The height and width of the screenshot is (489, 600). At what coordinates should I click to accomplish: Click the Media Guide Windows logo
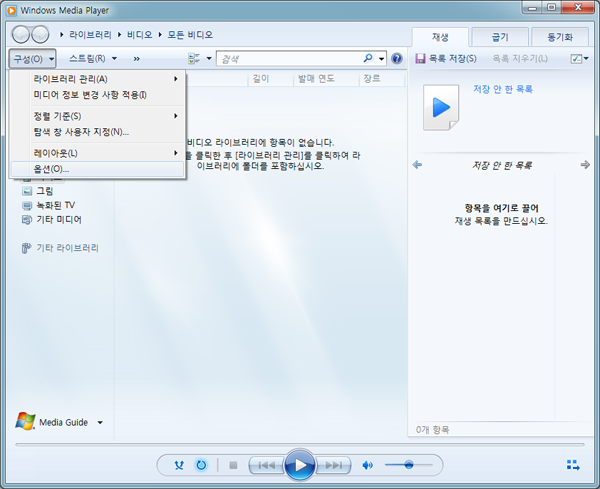[25, 422]
